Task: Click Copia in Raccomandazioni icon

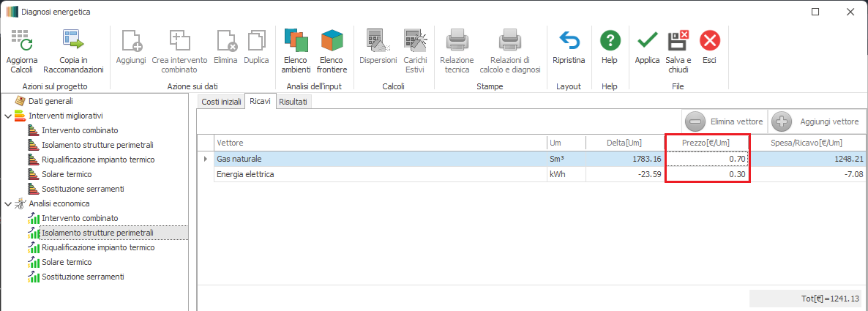Action: [73, 41]
